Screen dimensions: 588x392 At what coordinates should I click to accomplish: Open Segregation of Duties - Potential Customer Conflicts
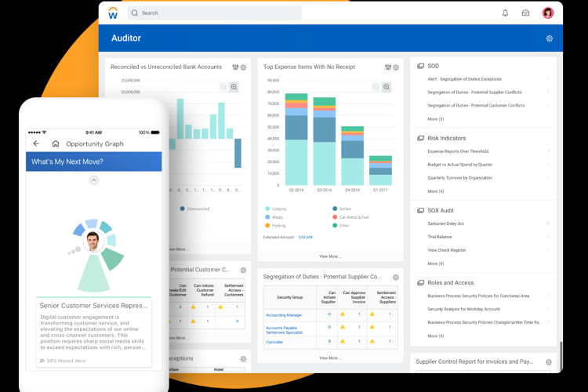476,105
